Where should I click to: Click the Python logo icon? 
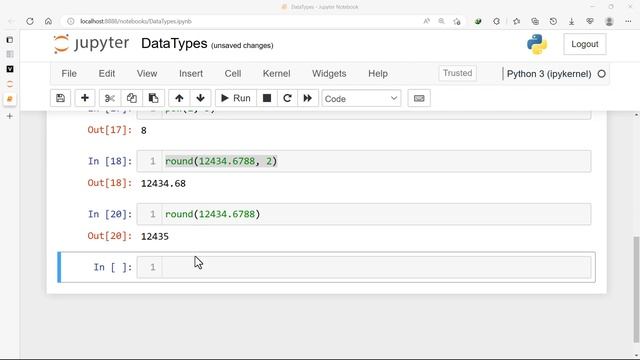pyautogui.click(x=537, y=44)
